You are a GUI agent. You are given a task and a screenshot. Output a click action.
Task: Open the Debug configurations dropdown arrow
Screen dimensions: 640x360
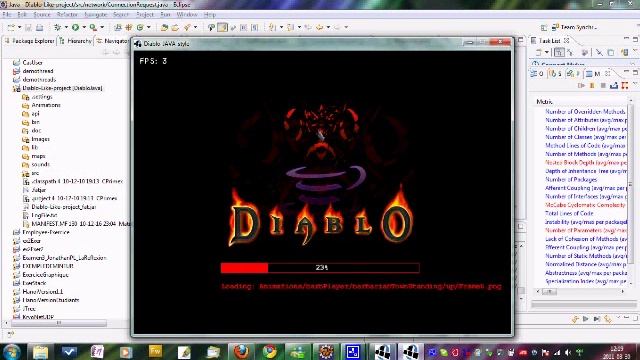tap(66, 27)
